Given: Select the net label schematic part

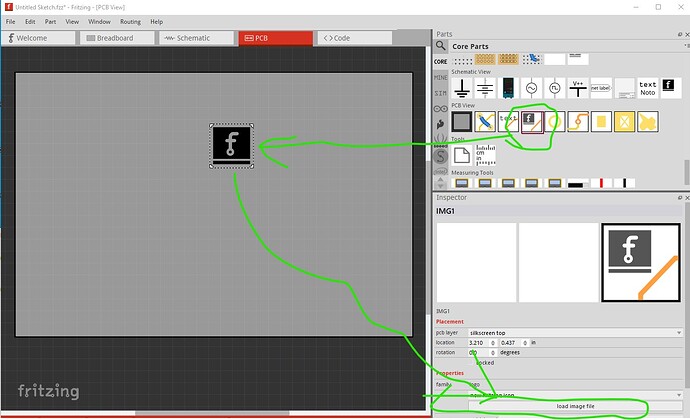Looking at the screenshot, I should [x=601, y=89].
